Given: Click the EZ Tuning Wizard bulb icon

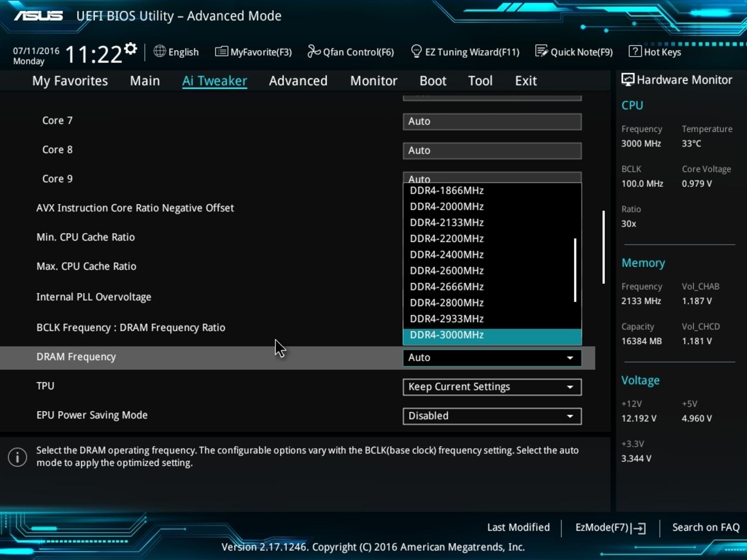Looking at the screenshot, I should (416, 52).
